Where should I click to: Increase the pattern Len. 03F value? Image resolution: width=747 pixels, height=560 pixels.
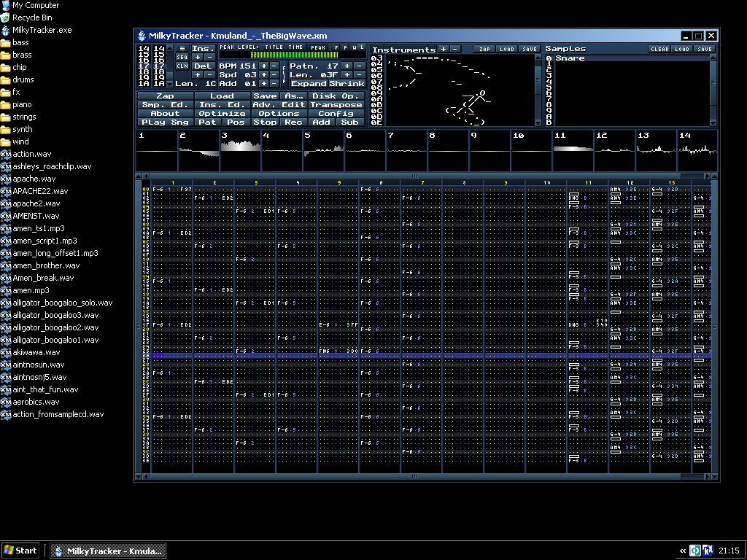347,75
